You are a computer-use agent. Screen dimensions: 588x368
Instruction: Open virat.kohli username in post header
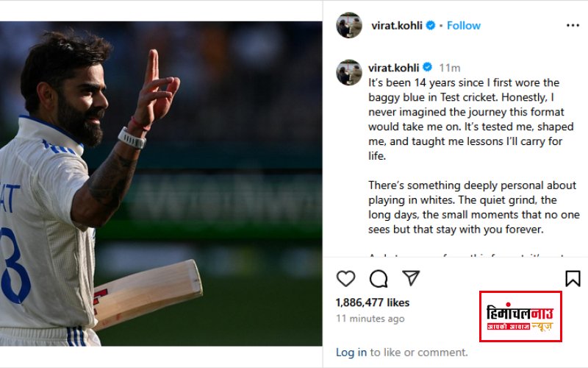(x=395, y=25)
